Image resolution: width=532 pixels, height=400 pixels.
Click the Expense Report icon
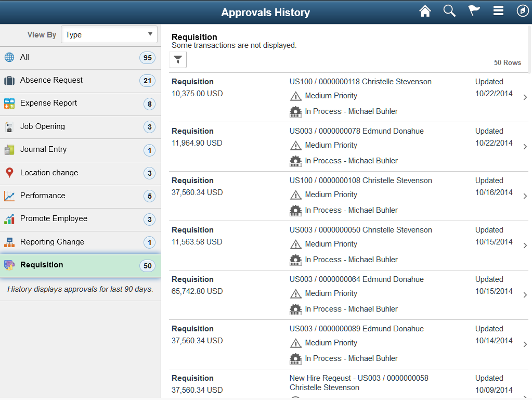[9, 104]
